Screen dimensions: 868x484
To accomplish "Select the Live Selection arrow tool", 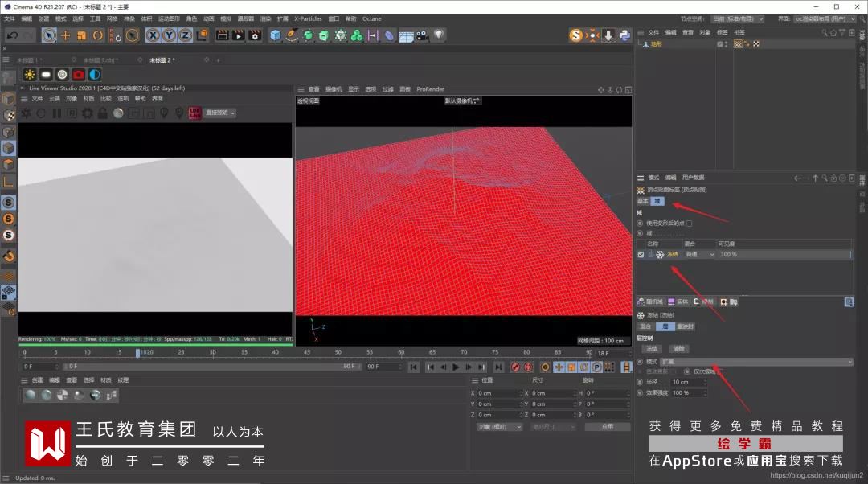I will click(x=49, y=35).
